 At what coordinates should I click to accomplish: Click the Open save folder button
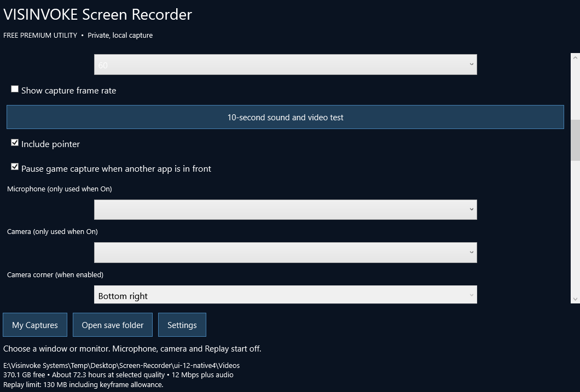click(x=113, y=325)
